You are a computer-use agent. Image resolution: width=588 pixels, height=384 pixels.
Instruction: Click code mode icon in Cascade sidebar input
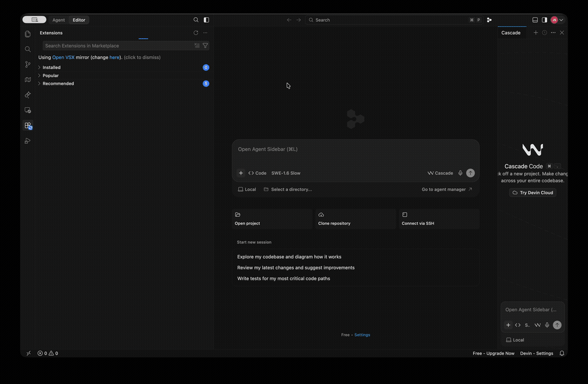point(518,325)
